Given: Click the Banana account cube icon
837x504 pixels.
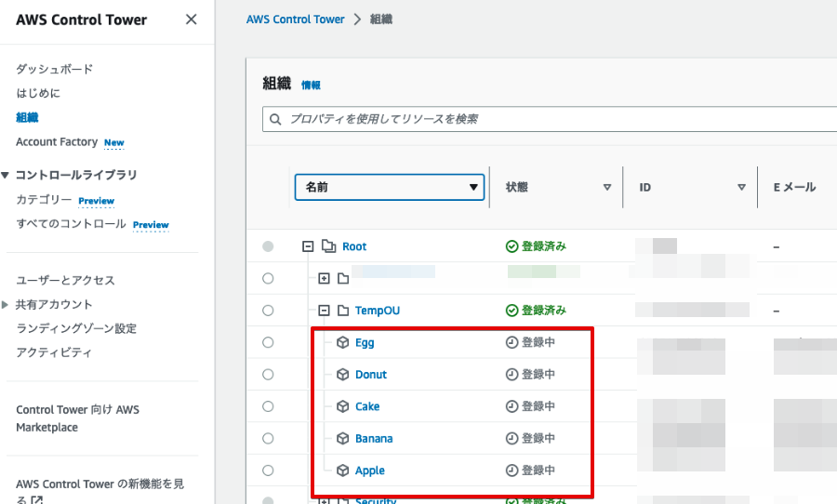Looking at the screenshot, I should coord(342,438).
